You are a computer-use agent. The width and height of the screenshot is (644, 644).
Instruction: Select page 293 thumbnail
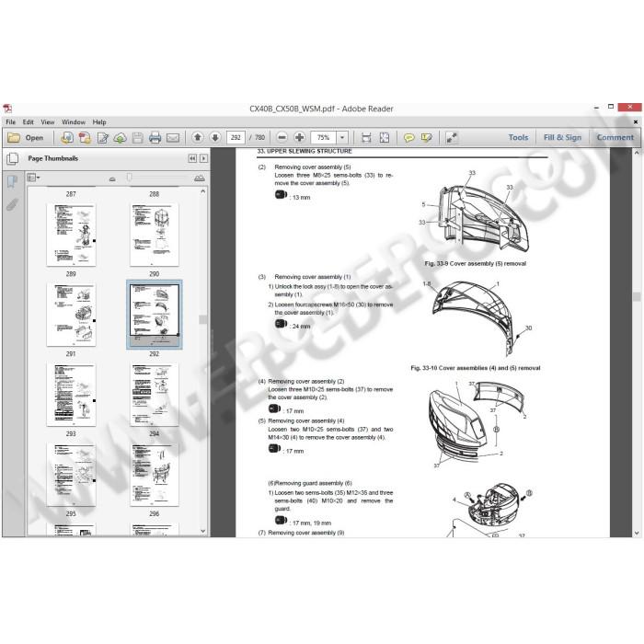(x=71, y=395)
